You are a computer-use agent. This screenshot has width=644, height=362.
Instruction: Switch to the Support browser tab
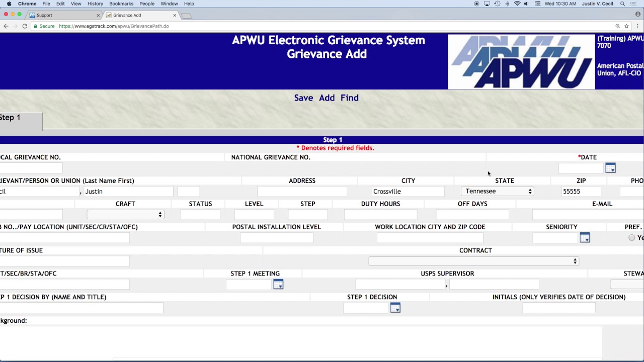pos(63,15)
